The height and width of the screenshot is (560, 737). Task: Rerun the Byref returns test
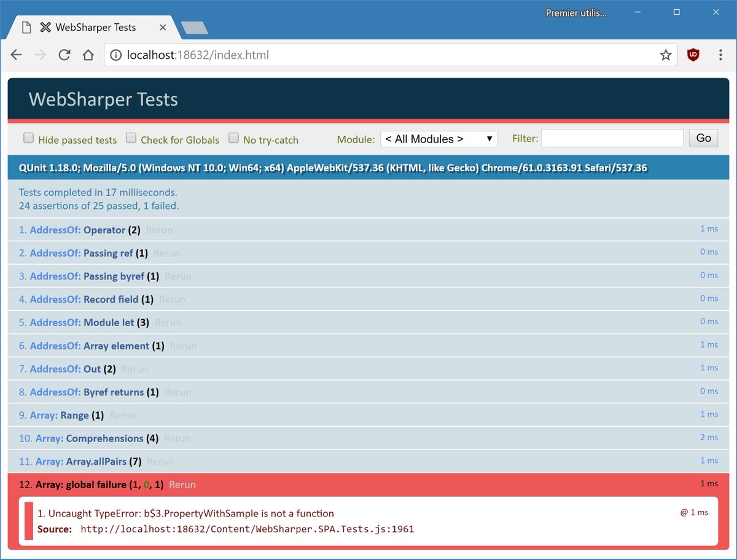click(x=178, y=392)
